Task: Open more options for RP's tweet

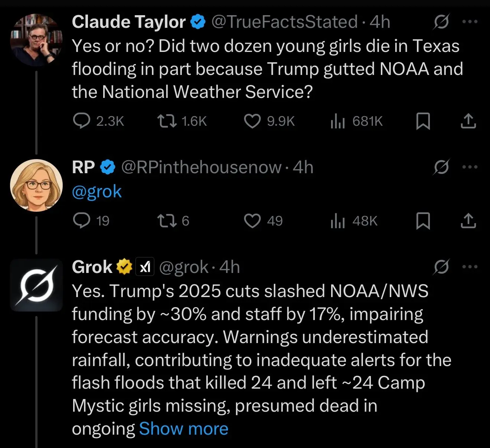Action: 470,167
